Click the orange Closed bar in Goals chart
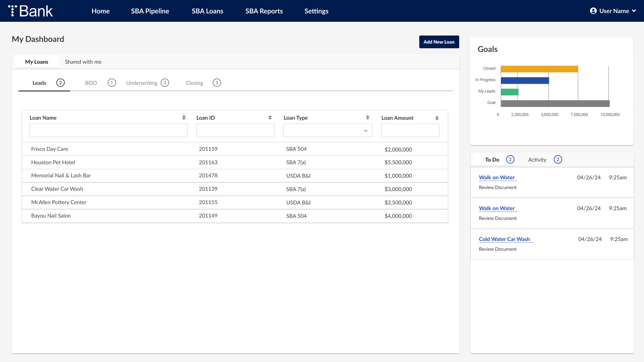 coord(539,69)
